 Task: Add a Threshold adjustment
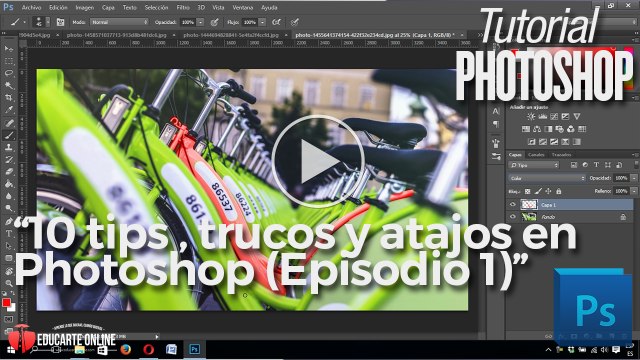click(554, 142)
